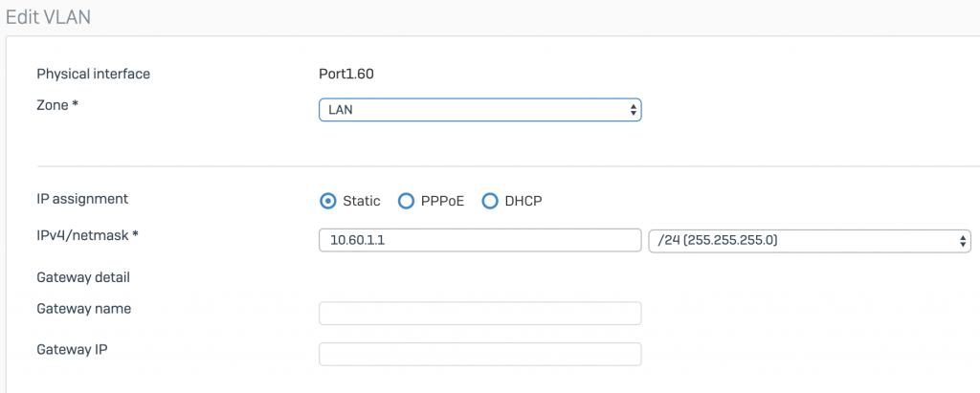The image size is (980, 393).
Task: Click the IP assignment label
Action: pos(82,199)
